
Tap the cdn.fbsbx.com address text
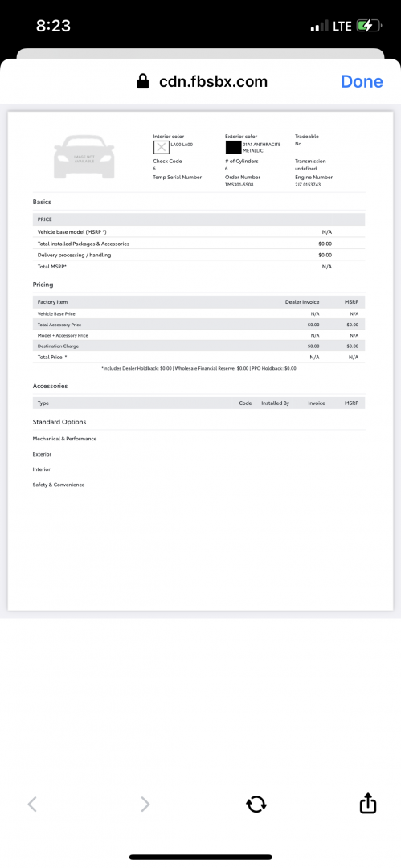click(x=213, y=82)
